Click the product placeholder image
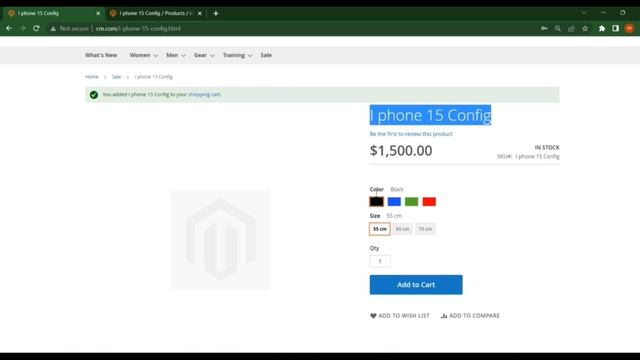Screen dimensions: 640x360 coord(220,240)
